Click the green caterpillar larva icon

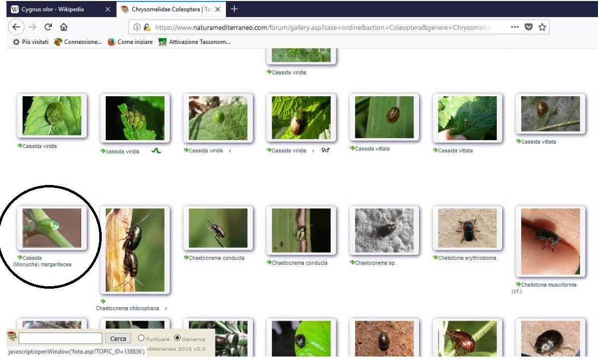point(156,151)
